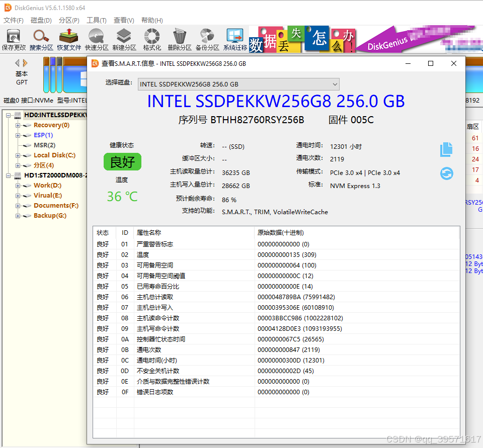Select the Recovery(0) partition
The height and width of the screenshot is (448, 483).
point(51,125)
